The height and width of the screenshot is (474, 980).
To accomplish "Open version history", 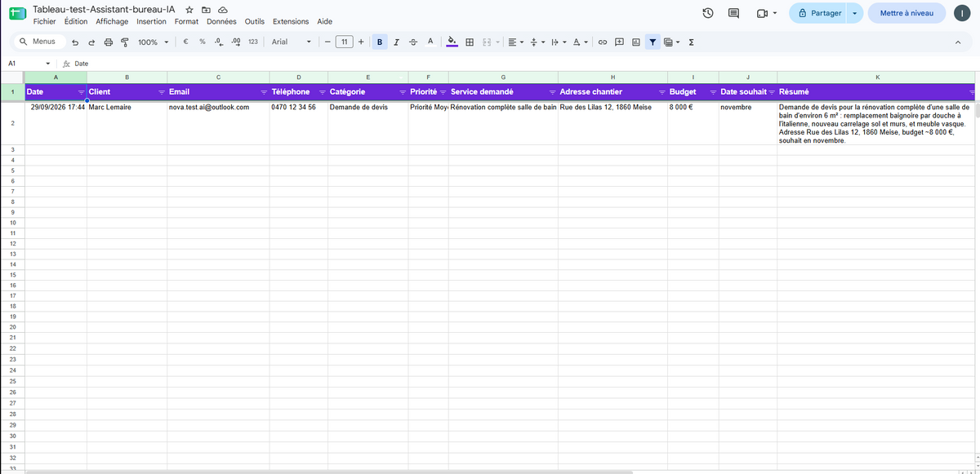I will [707, 13].
